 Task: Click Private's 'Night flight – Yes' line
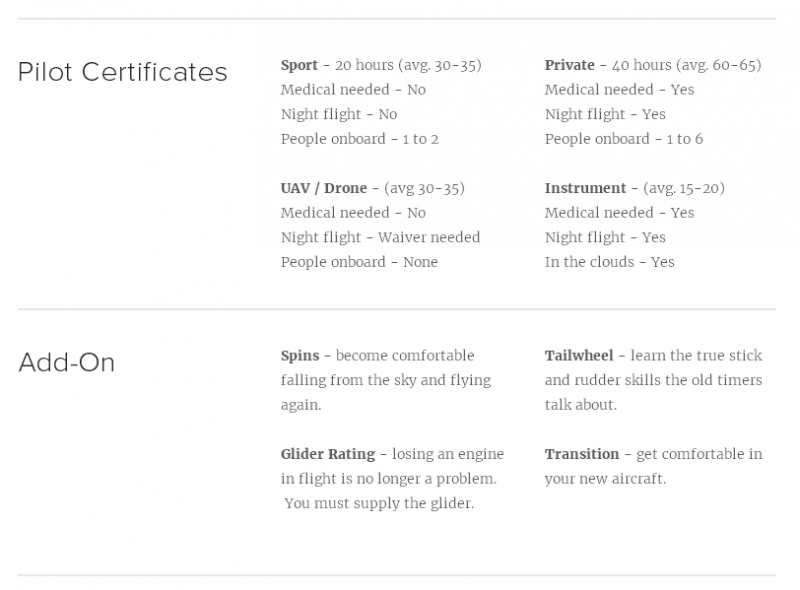605,114
